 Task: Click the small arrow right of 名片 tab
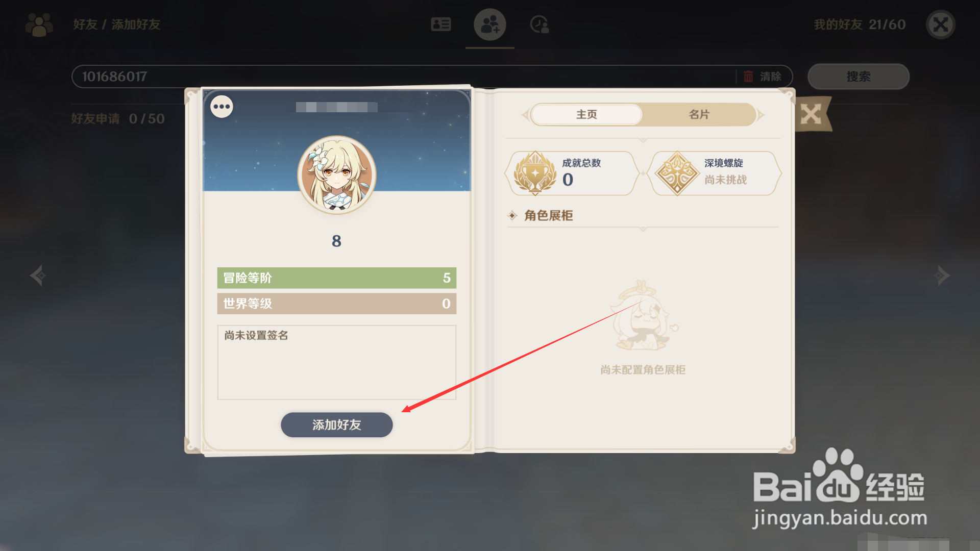761,115
